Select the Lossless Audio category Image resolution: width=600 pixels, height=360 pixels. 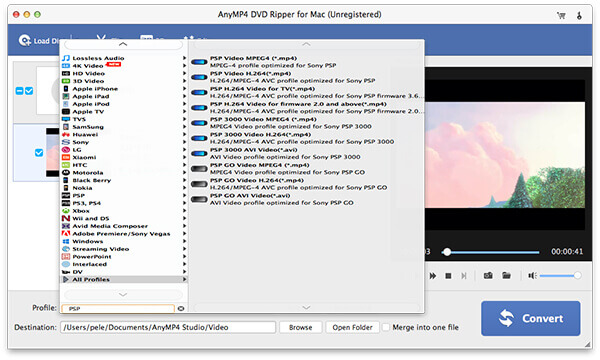[x=124, y=58]
